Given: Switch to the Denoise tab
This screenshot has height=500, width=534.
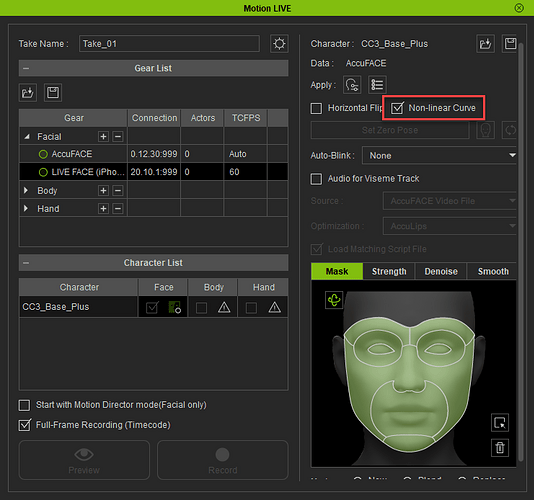Looking at the screenshot, I should tap(441, 271).
